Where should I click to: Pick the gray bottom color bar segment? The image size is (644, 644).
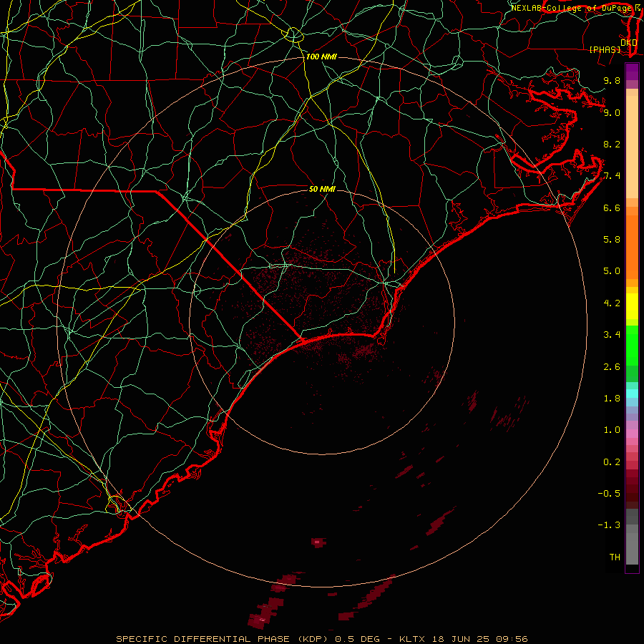(x=632, y=548)
